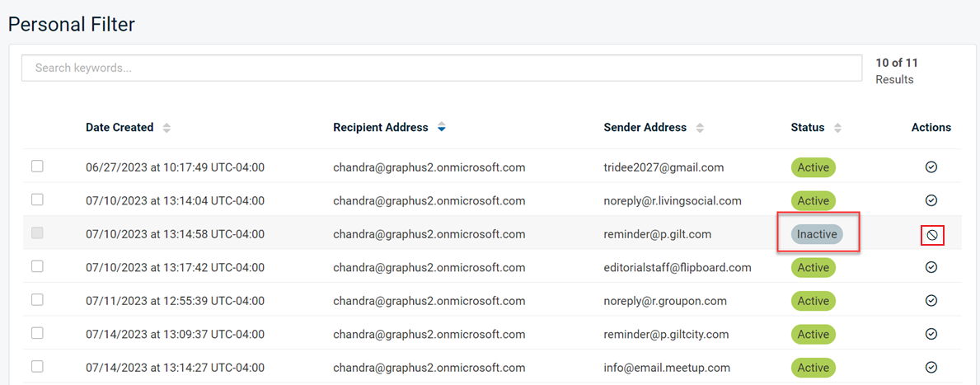Click the checkmark action icon for tridee2027@gmail.com
The height and width of the screenshot is (385, 980).
click(x=931, y=167)
